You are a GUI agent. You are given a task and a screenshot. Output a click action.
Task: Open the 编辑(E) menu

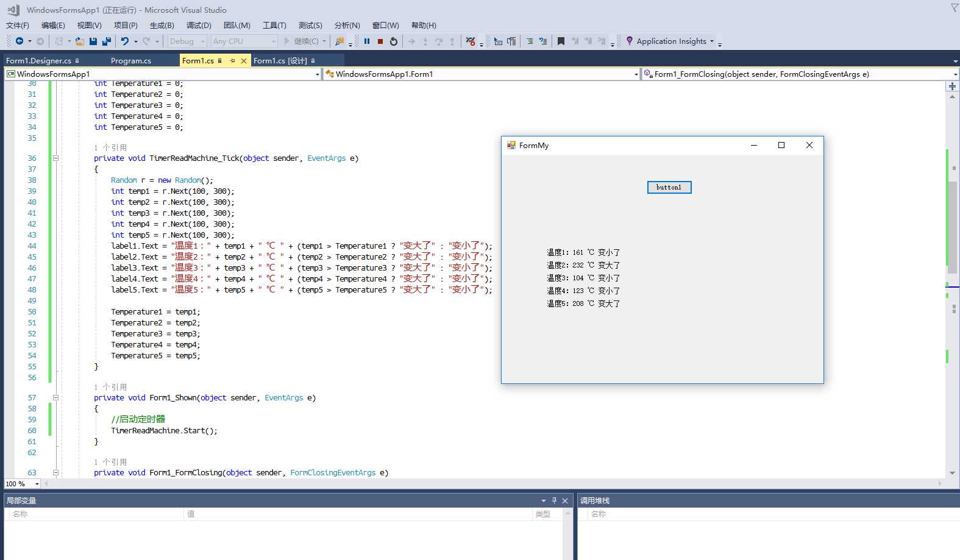53,25
